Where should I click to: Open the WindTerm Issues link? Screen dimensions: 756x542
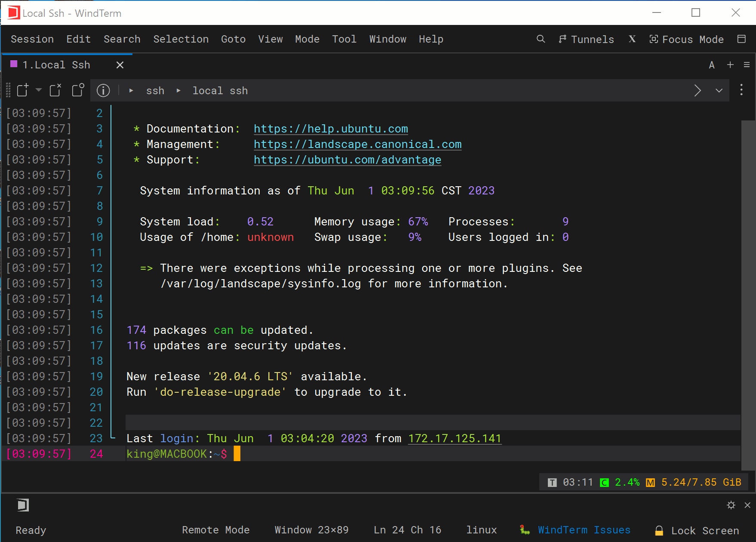click(x=584, y=530)
